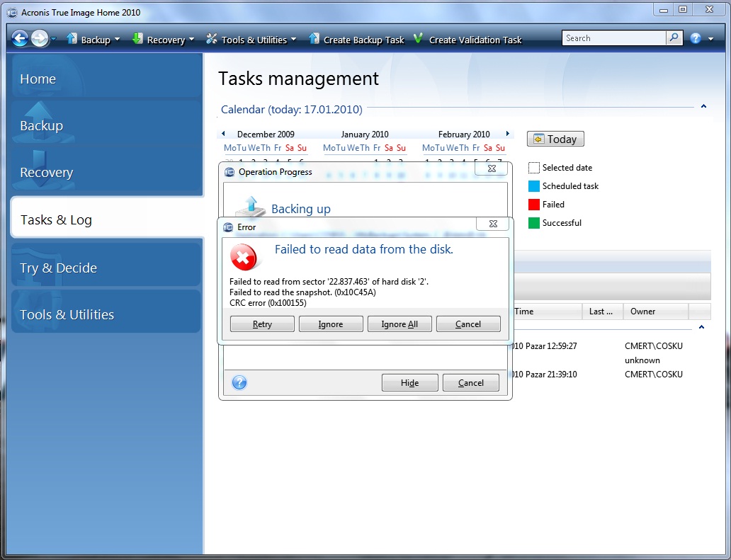Go forward with the forward arrow
The image size is (731, 560).
[x=40, y=38]
